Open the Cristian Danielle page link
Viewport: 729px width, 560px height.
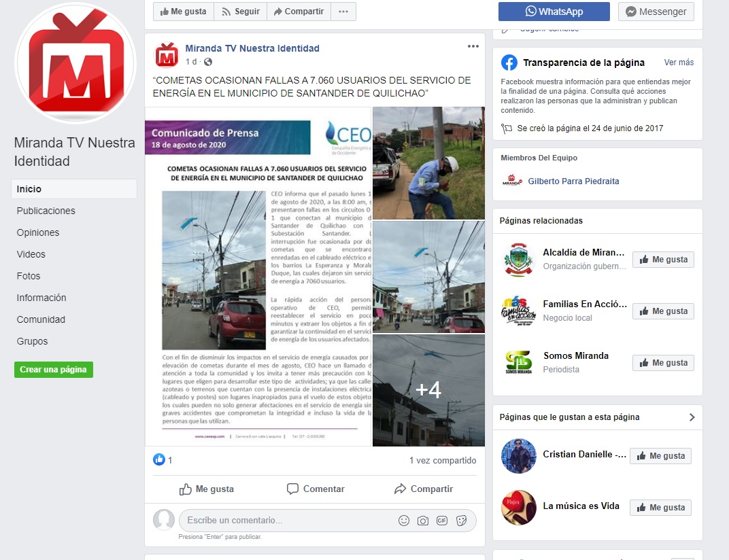[584, 454]
